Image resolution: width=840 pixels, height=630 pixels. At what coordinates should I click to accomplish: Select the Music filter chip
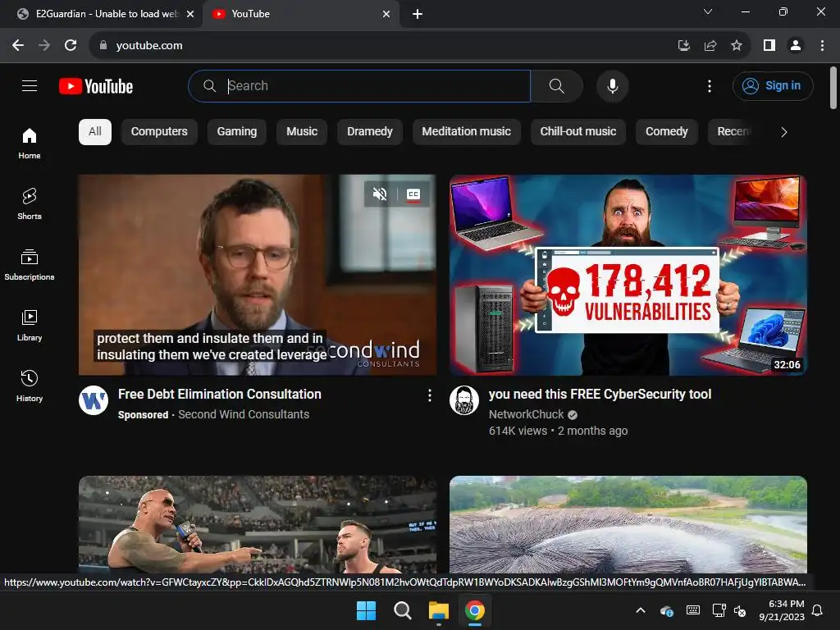[302, 132]
